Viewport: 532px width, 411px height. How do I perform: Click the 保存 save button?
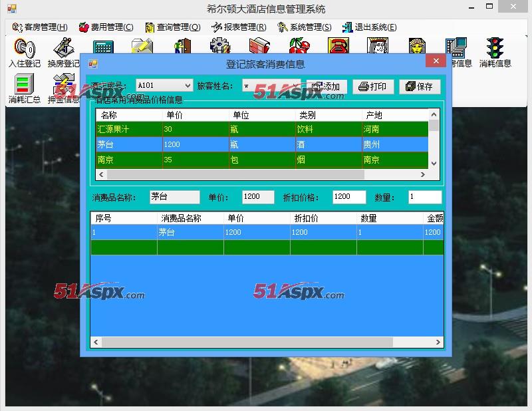420,86
